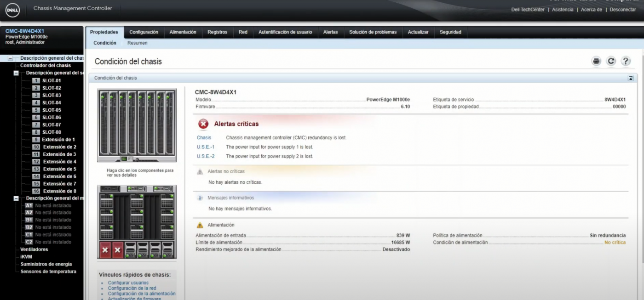Select SLOT-04 in the tree

[52, 102]
